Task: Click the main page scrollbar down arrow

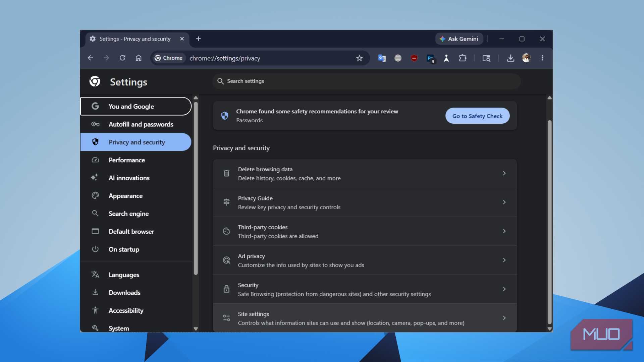Action: [549, 329]
